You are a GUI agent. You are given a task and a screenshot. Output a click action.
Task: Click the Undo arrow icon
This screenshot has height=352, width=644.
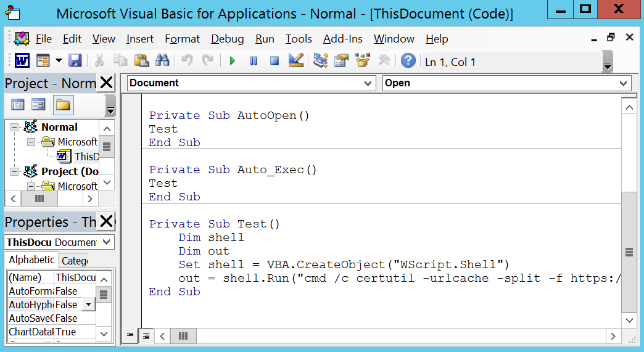[187, 62]
